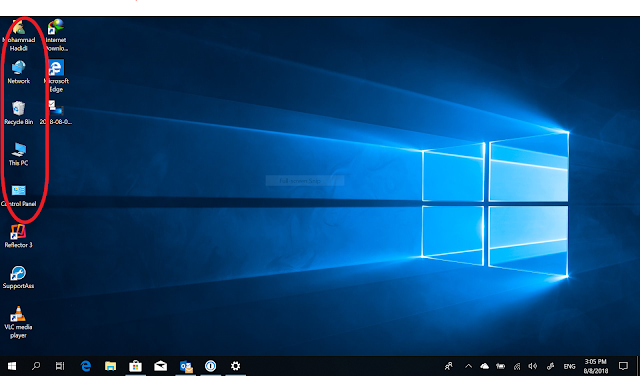This screenshot has height=376, width=640.
Task: Select the Internet Download Manager shortcut
Action: [x=56, y=35]
